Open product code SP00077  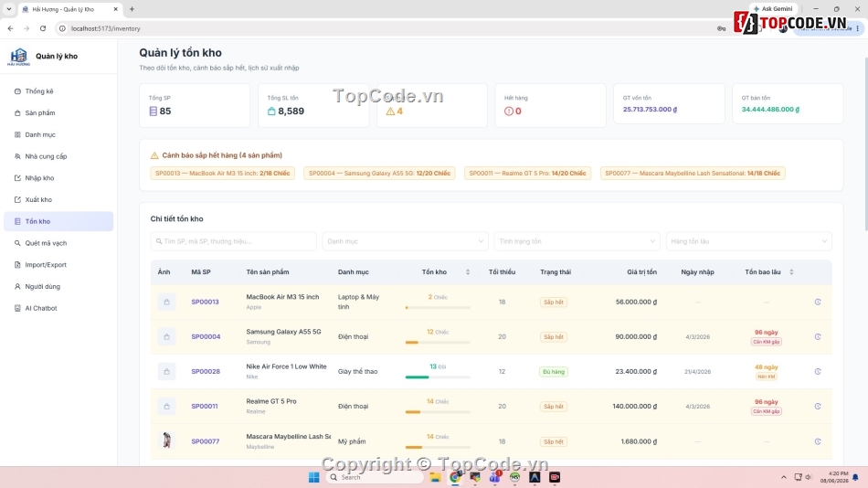point(205,441)
